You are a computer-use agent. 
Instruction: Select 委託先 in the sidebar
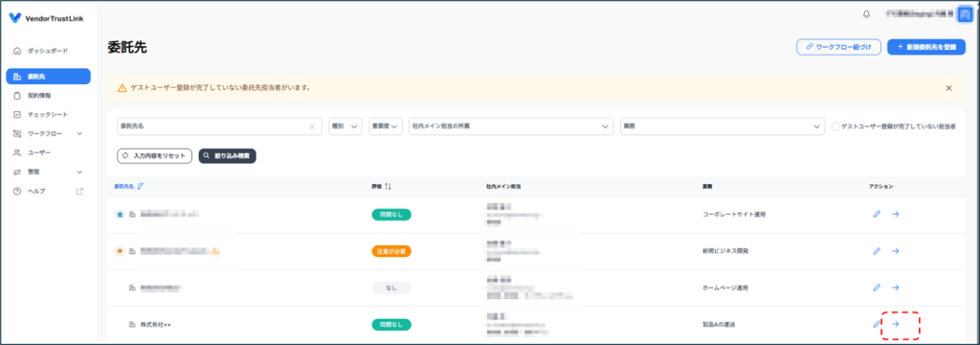48,77
